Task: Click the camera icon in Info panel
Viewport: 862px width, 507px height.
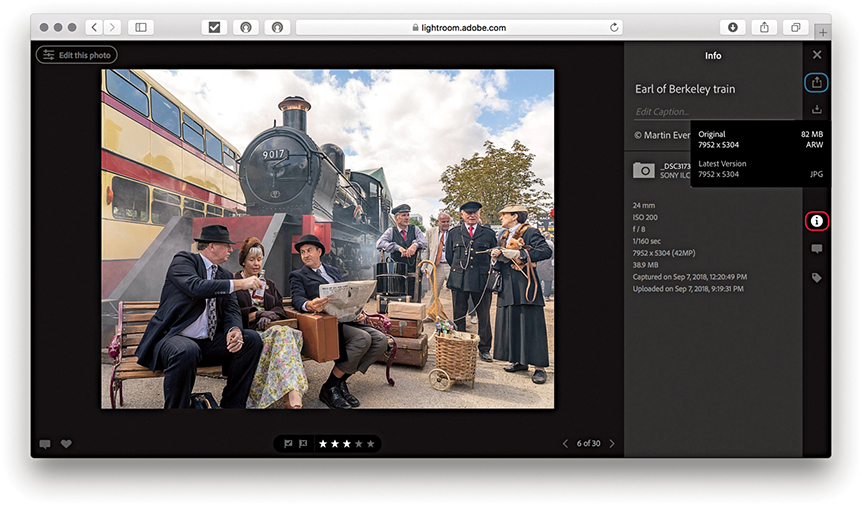Action: pyautogui.click(x=644, y=170)
